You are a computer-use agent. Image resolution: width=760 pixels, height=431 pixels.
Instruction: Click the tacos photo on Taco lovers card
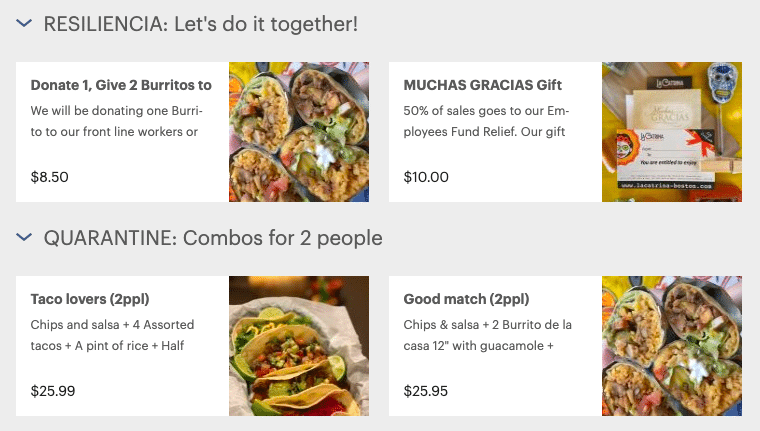[299, 346]
